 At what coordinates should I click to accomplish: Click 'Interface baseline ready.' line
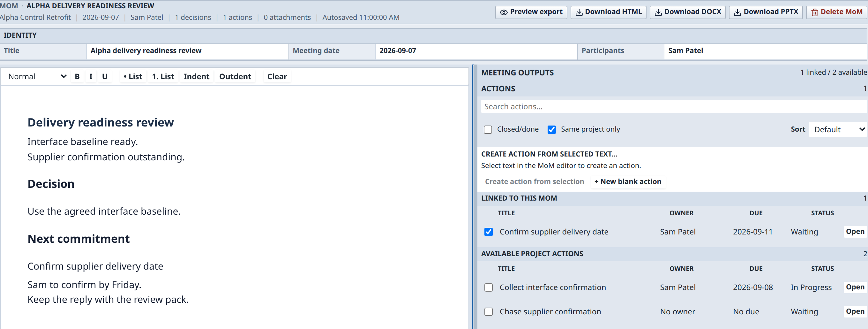point(83,142)
